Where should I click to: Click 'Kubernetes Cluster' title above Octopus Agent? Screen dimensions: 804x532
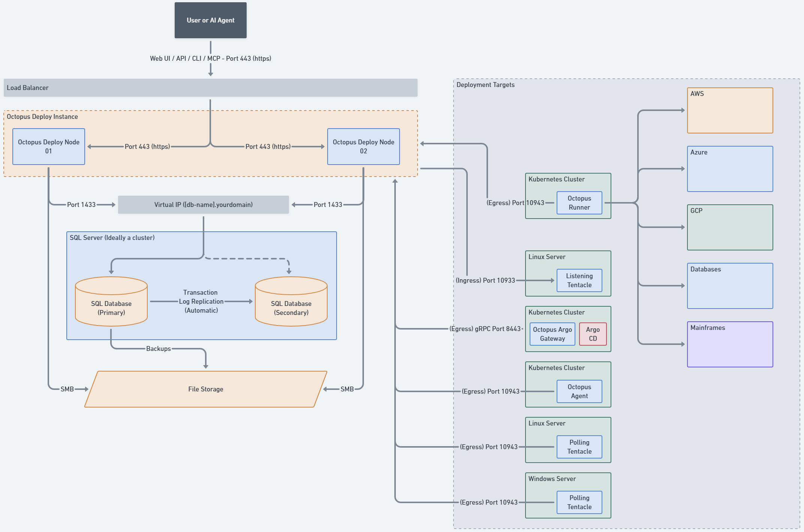[557, 368]
